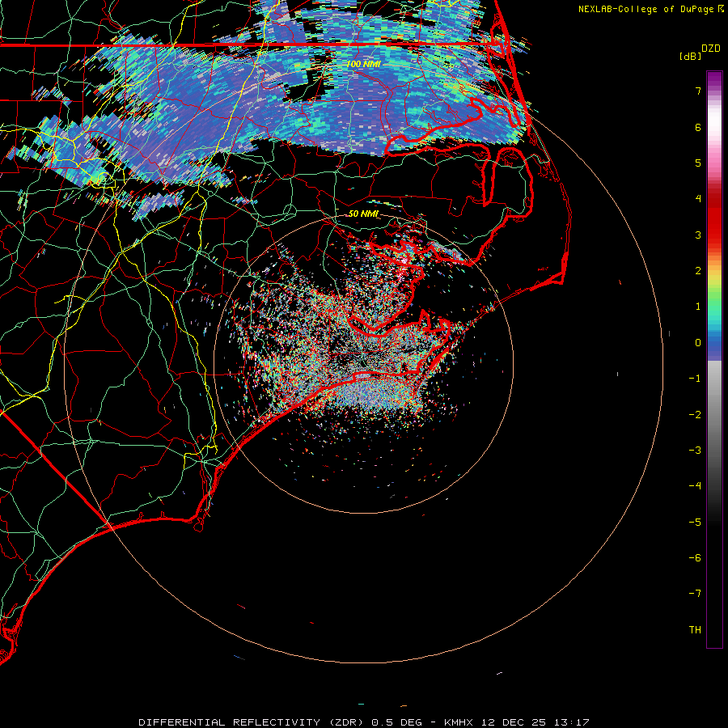Click the Differential Reflectivity (ZDR) product title
The width and height of the screenshot is (728, 728).
(252, 722)
